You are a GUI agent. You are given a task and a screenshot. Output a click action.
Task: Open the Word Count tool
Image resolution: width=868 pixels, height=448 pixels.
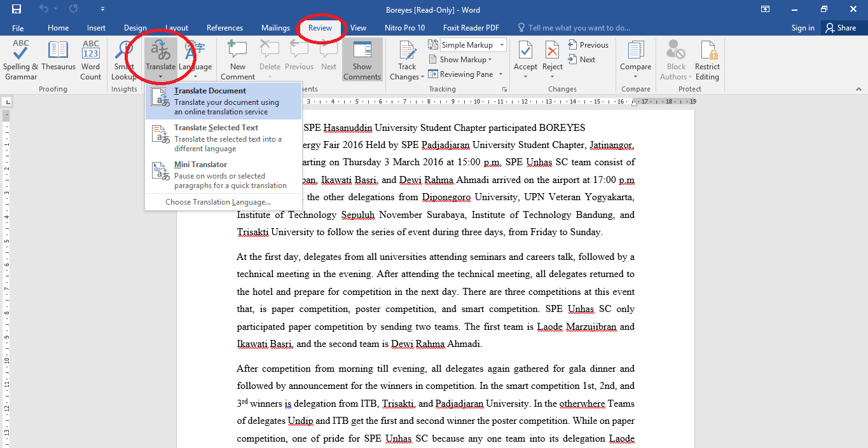click(x=91, y=60)
